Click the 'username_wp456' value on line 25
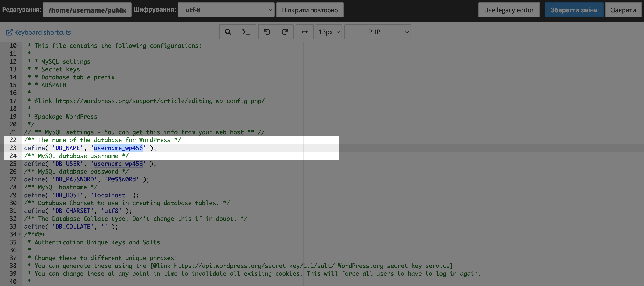The image size is (644, 286). tap(118, 164)
